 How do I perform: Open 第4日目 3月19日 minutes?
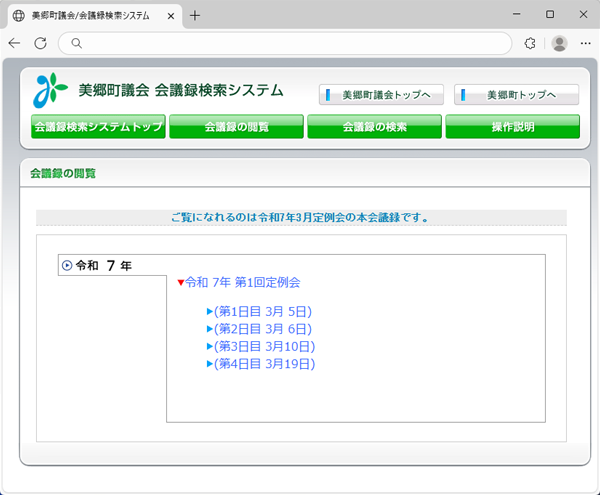(x=264, y=364)
